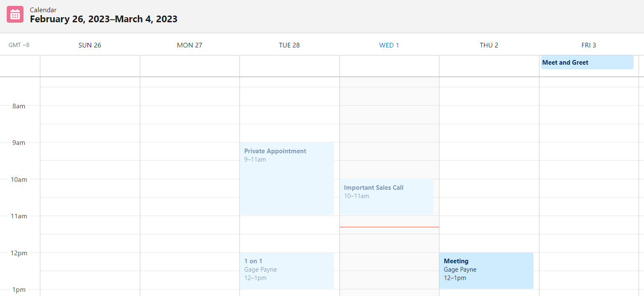
Task: Open the Private Appointment event on Tuesday
Action: pos(287,178)
